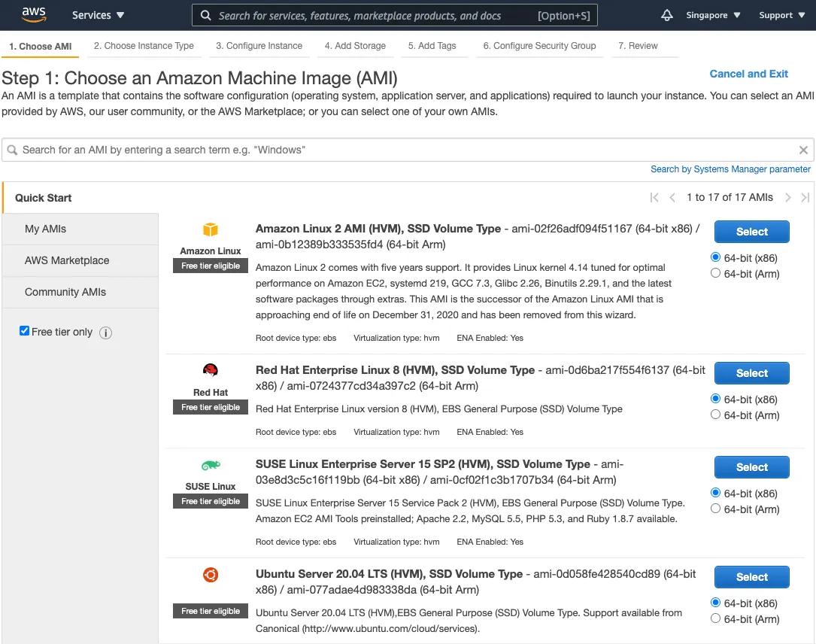The height and width of the screenshot is (644, 816).
Task: Select 64-bit (Arm) for Amazon Linux 2
Action: pos(715,273)
